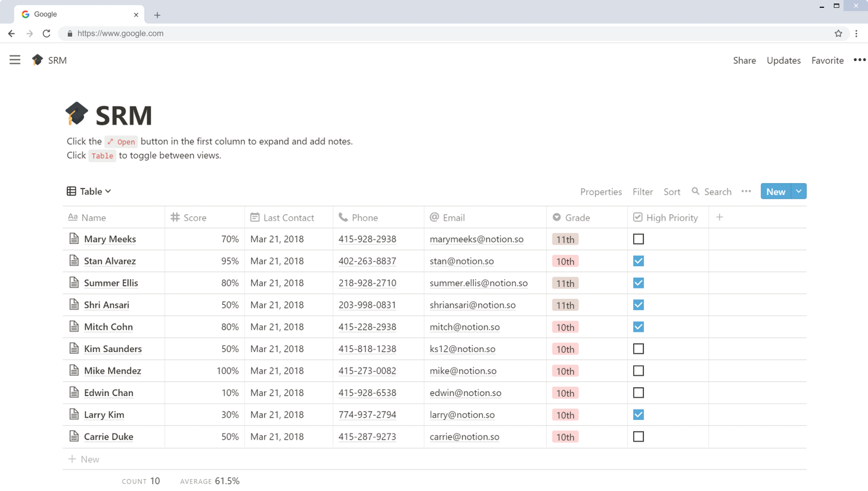Viewport: 868px width, 491px height.
Task: Check High Priority for Edwin Chan
Action: coord(638,393)
